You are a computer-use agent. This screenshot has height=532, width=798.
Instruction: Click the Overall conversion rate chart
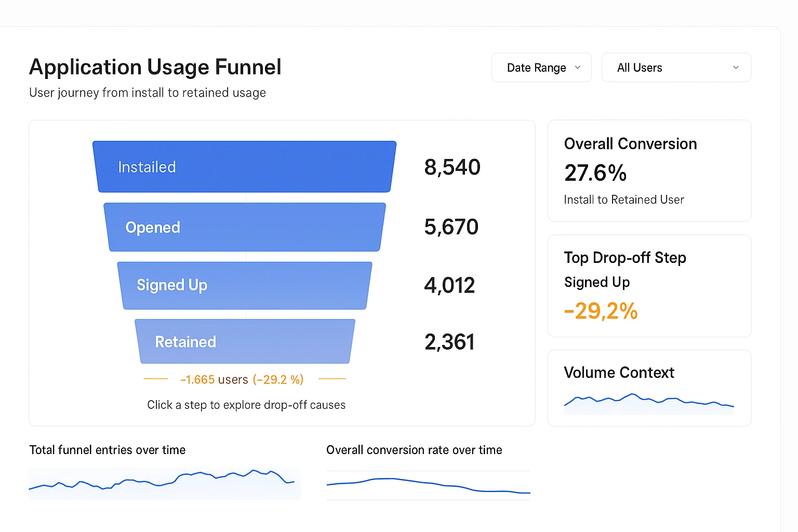tap(428, 485)
